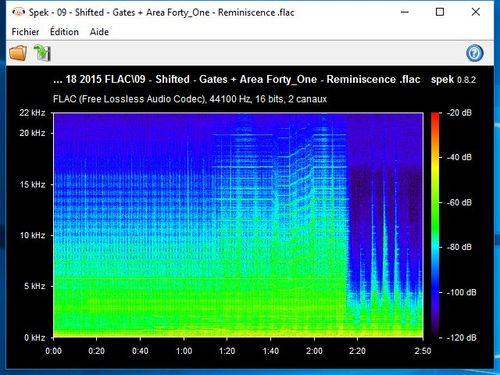Viewport: 500px width, 375px height.
Task: Click the -80 dB scale label
Action: coord(459,247)
